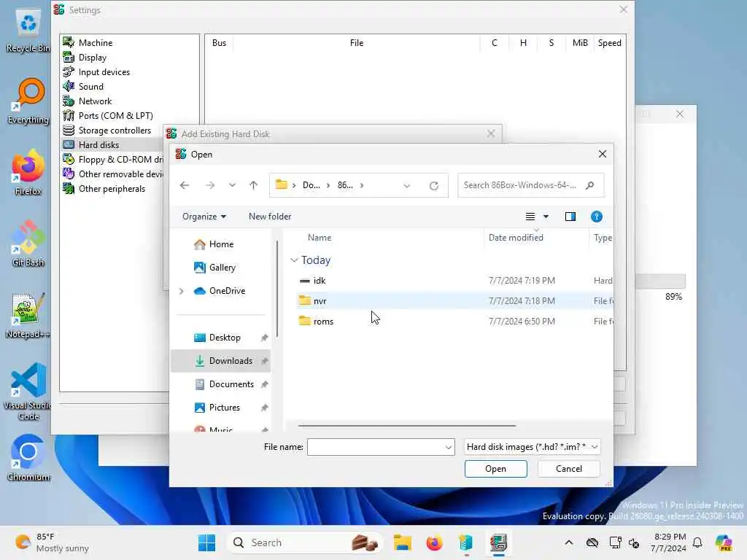Viewport: 747px width, 560px height.
Task: Close the Add Existing Hard Disk dialog
Action: (491, 134)
